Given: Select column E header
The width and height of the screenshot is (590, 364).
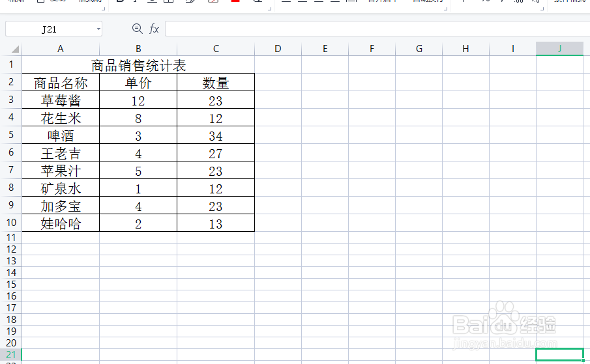Looking at the screenshot, I should point(325,49).
